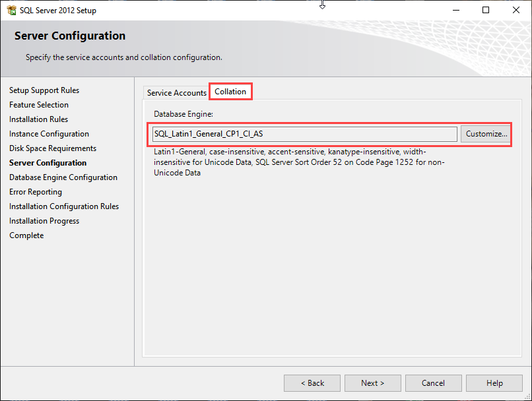This screenshot has height=401, width=532.
Task: Select the Collation tab
Action: [230, 92]
